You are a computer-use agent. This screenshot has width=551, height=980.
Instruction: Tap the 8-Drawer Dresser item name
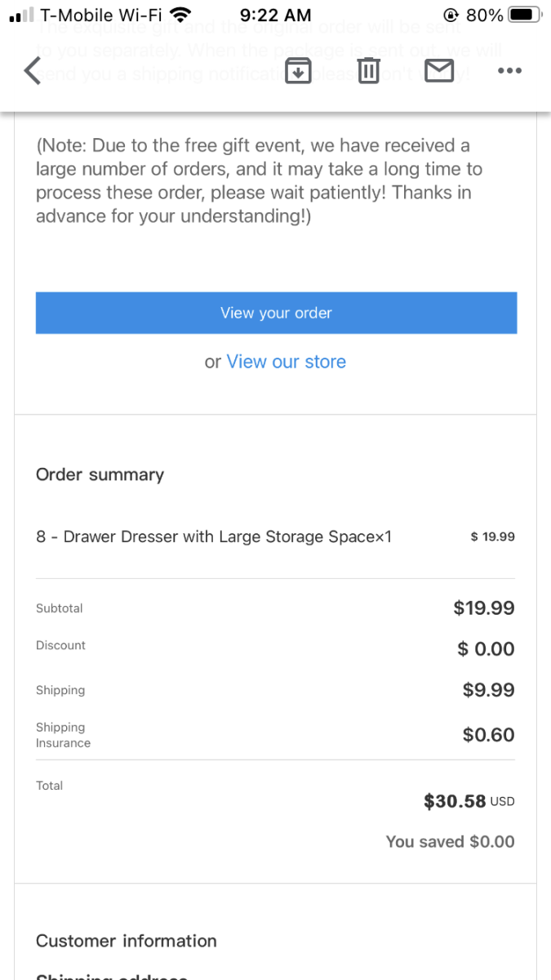point(214,537)
